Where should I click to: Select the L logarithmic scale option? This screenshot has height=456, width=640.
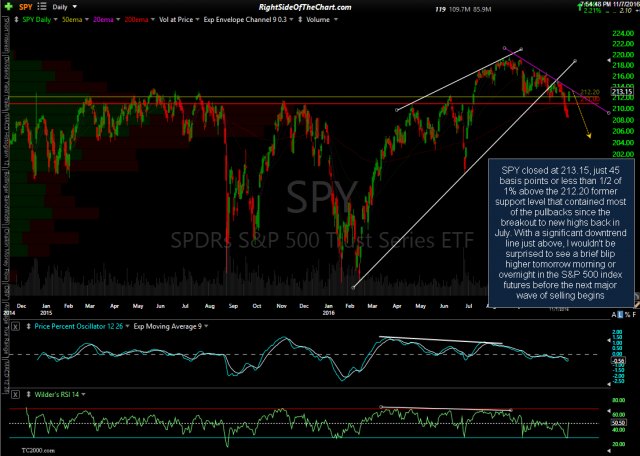620,315
